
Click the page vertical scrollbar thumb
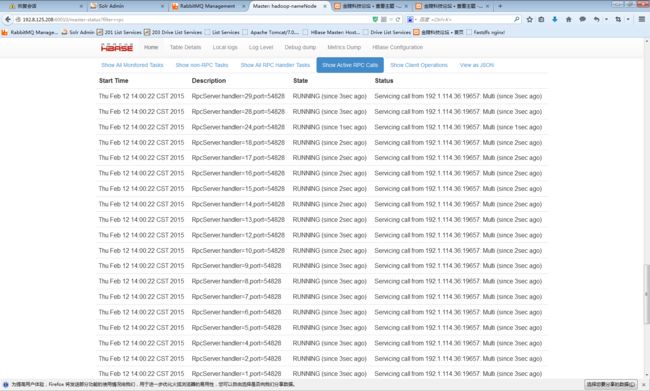(646, 294)
